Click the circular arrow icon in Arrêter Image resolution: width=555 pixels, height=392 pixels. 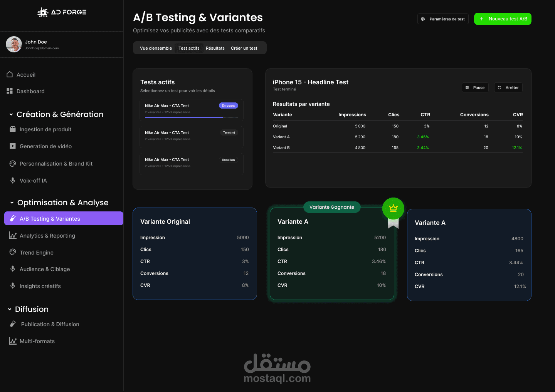499,87
